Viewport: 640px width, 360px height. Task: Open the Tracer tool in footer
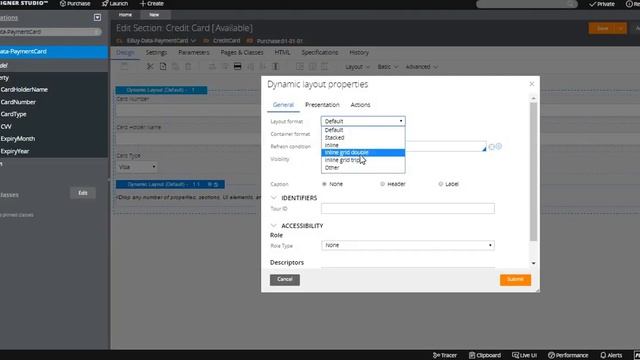[445, 355]
